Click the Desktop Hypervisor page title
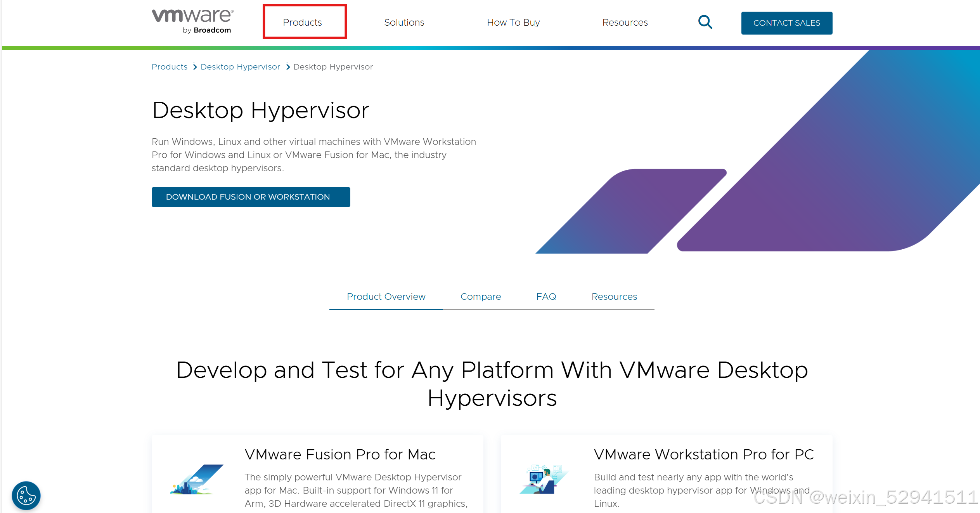Image resolution: width=980 pixels, height=513 pixels. click(x=260, y=110)
